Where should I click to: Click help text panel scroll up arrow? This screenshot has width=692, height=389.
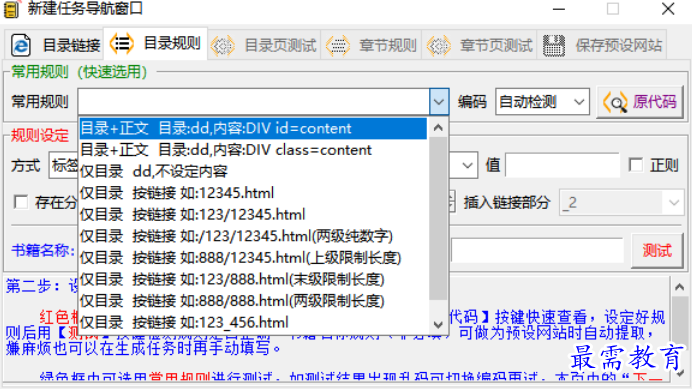(680, 287)
